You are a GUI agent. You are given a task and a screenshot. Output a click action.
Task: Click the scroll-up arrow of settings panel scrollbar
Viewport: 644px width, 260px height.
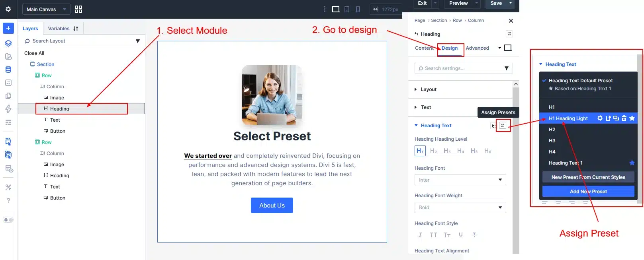[x=516, y=84]
